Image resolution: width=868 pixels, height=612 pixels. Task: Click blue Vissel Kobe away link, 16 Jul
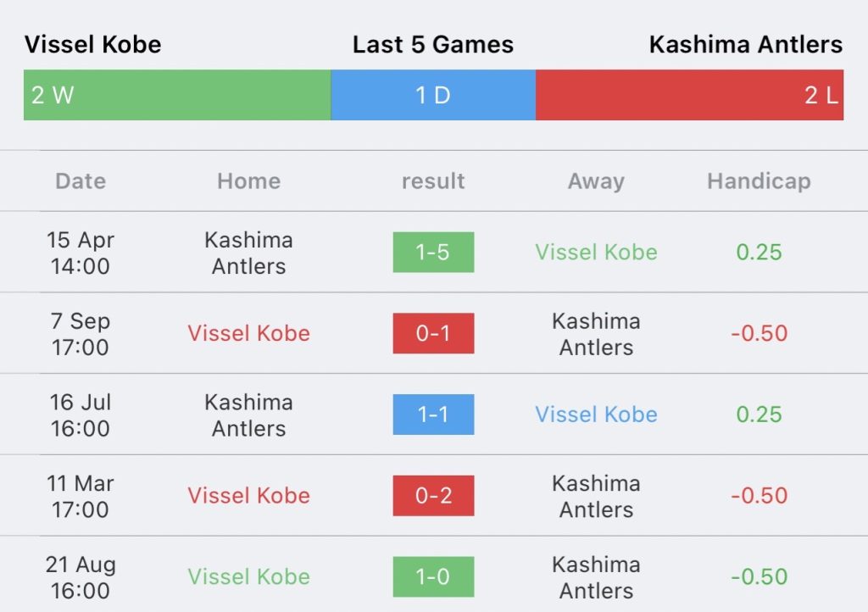pyautogui.click(x=596, y=414)
